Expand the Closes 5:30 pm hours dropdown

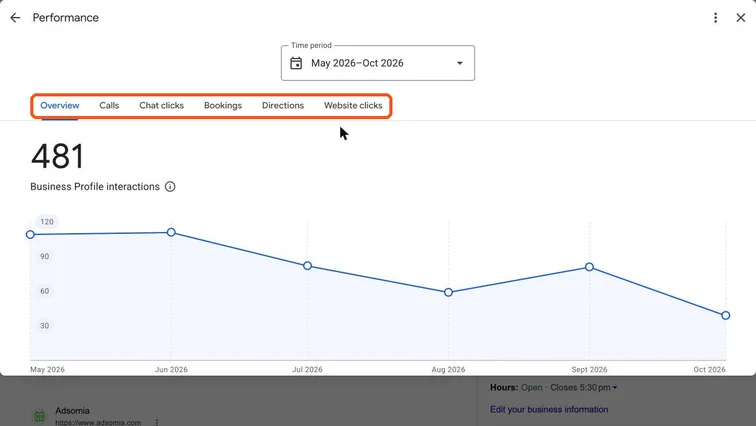(615, 387)
